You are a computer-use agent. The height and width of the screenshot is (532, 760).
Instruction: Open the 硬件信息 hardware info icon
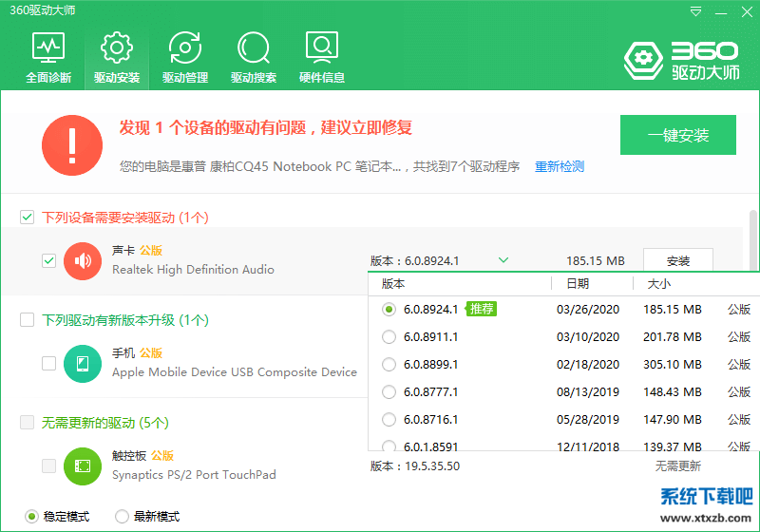pyautogui.click(x=322, y=47)
